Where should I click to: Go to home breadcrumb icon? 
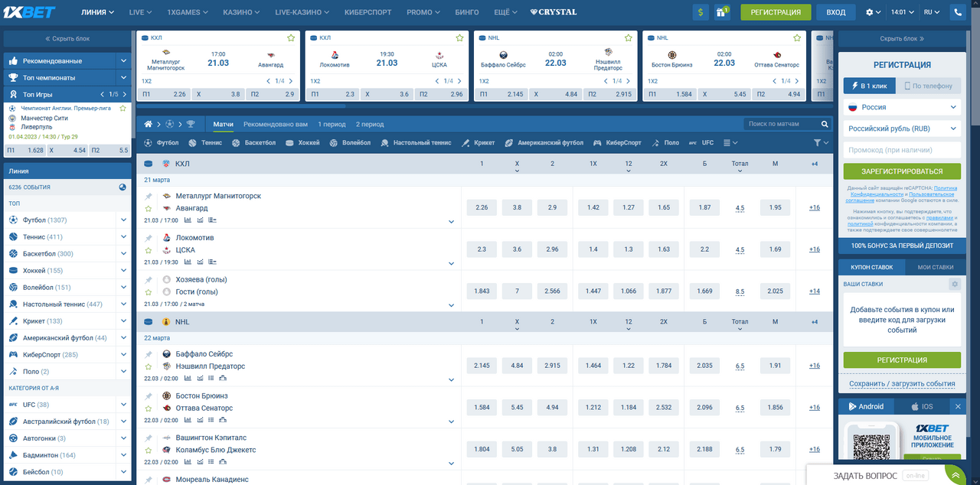pyautogui.click(x=149, y=124)
